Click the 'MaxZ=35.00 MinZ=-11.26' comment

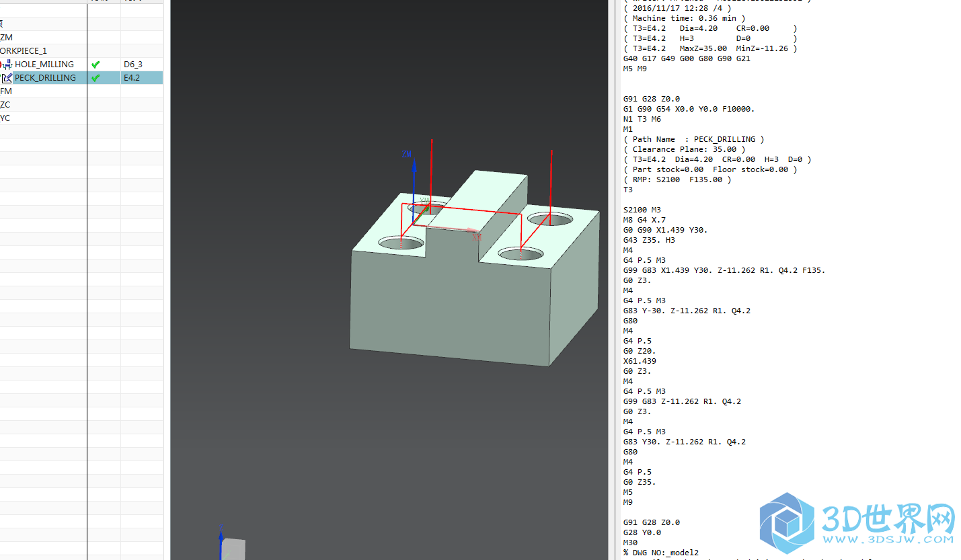click(710, 48)
